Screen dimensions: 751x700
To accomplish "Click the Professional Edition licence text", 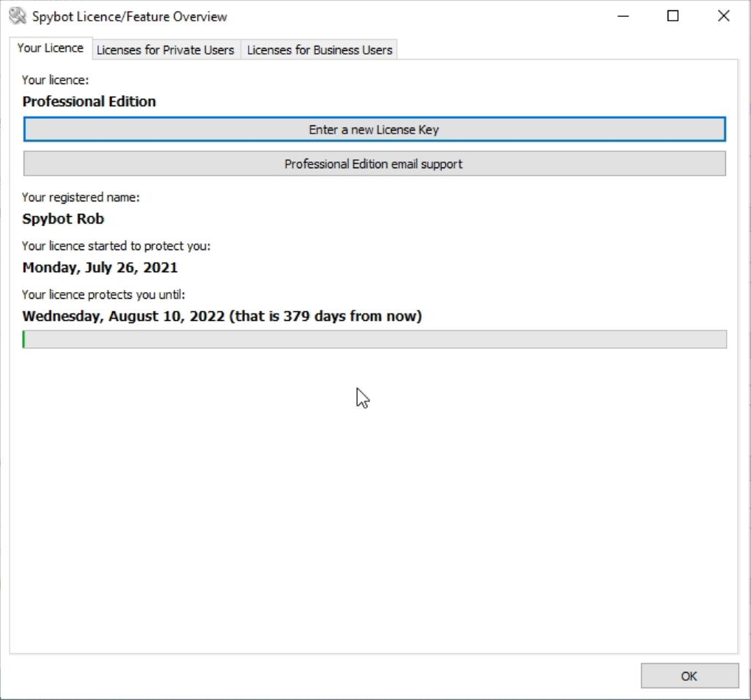I will pos(89,102).
